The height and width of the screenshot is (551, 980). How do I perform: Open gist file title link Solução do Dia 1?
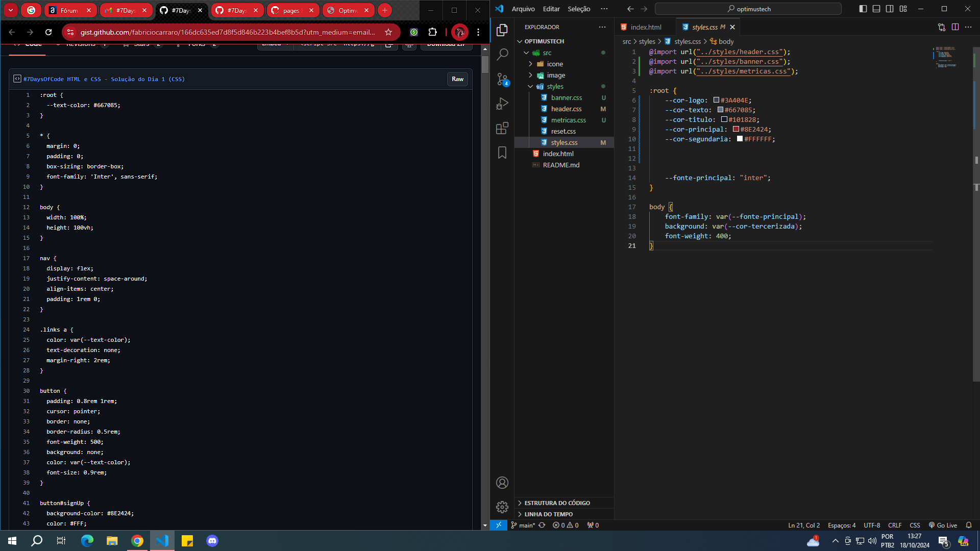pyautogui.click(x=104, y=79)
